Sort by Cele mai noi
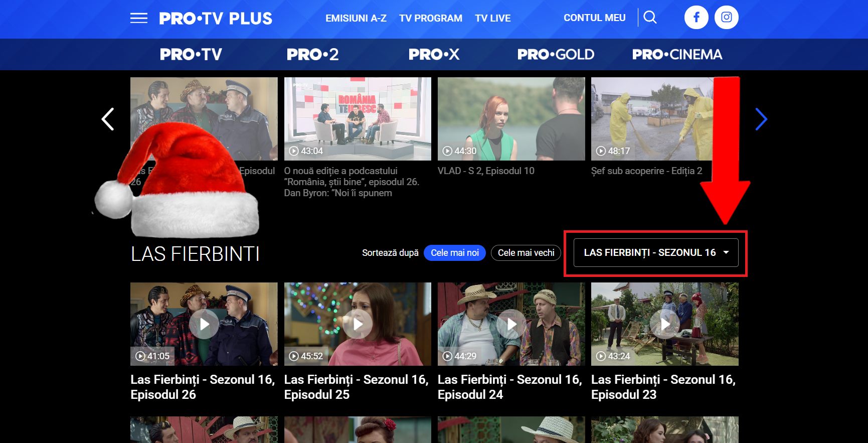The height and width of the screenshot is (443, 868). coord(455,253)
